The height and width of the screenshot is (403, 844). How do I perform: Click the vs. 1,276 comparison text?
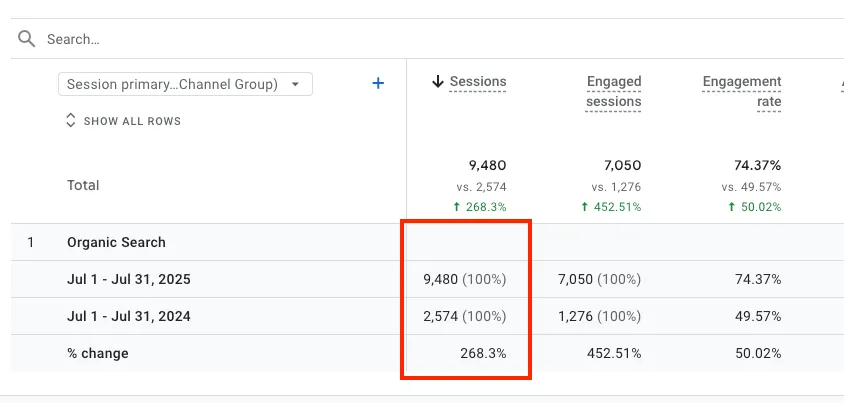[x=616, y=187]
